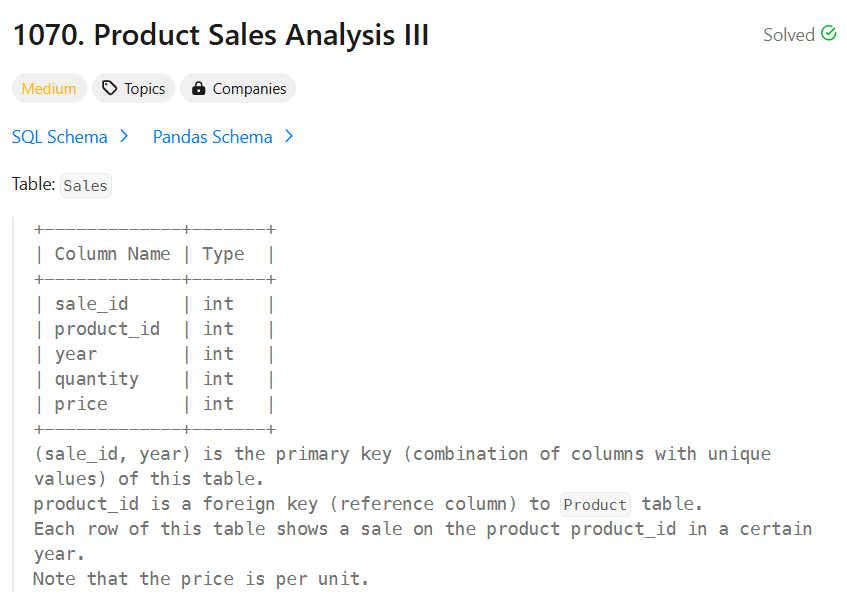
Task: Show the Topics label text
Action: (144, 89)
